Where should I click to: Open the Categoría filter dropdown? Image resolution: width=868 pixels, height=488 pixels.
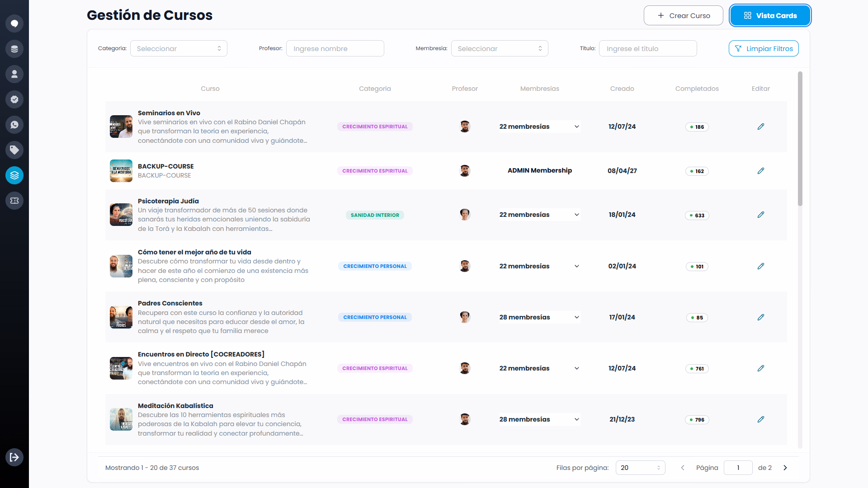[179, 48]
